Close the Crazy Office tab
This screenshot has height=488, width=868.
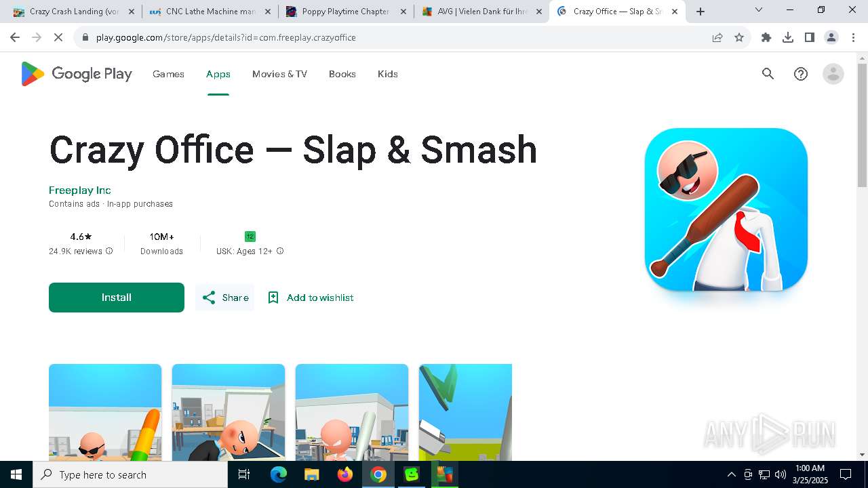pos(675,12)
